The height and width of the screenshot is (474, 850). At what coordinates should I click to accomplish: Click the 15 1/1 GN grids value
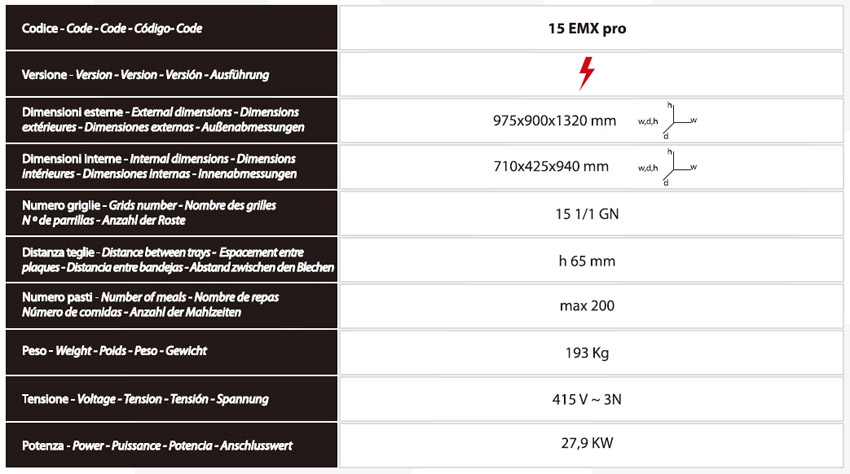pyautogui.click(x=586, y=213)
